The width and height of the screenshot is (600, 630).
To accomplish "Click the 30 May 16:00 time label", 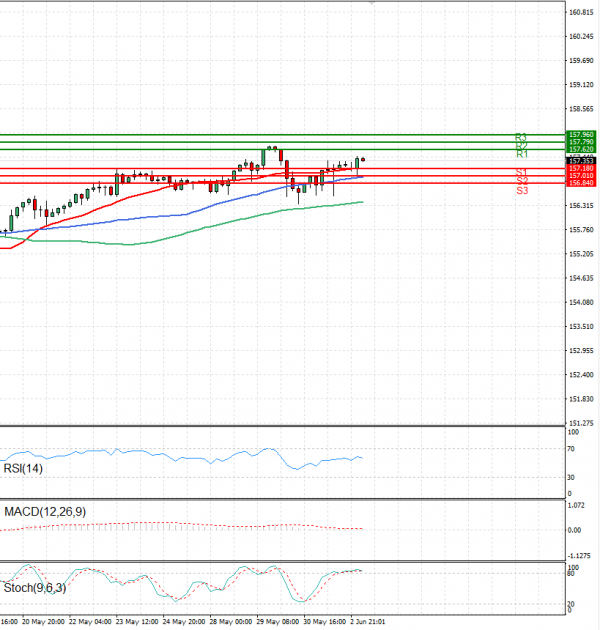I will click(325, 622).
